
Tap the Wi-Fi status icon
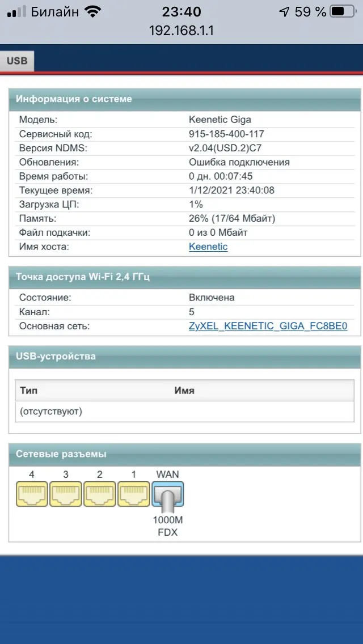point(93,12)
